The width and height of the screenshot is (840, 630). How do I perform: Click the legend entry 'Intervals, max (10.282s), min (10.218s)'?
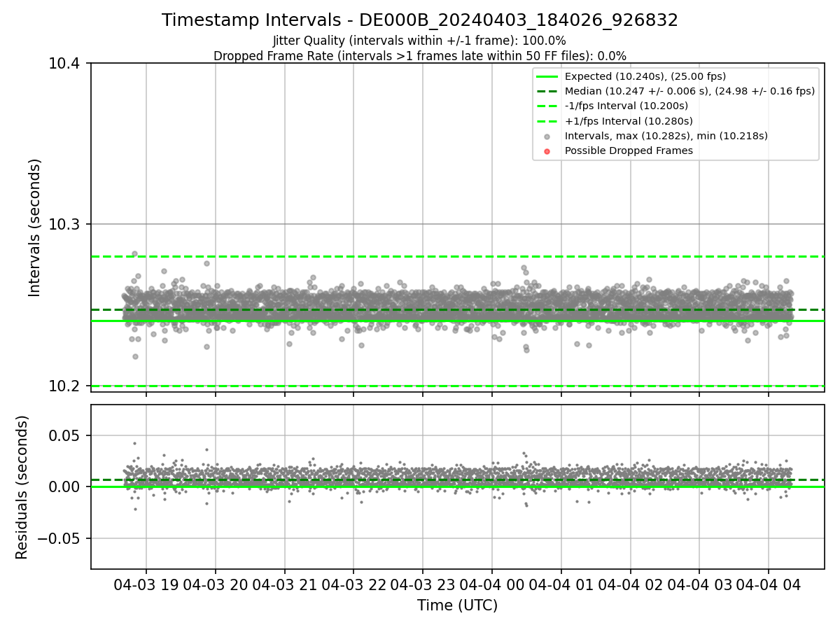[666, 136]
